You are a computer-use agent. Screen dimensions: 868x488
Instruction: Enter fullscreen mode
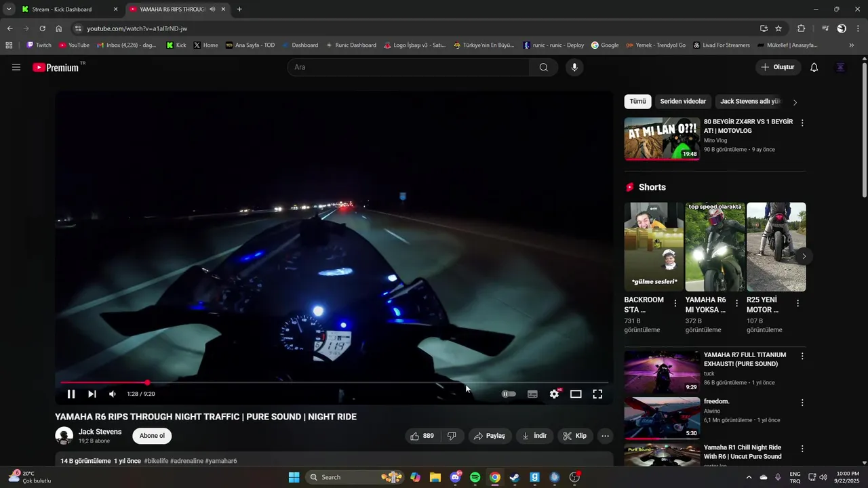597,394
